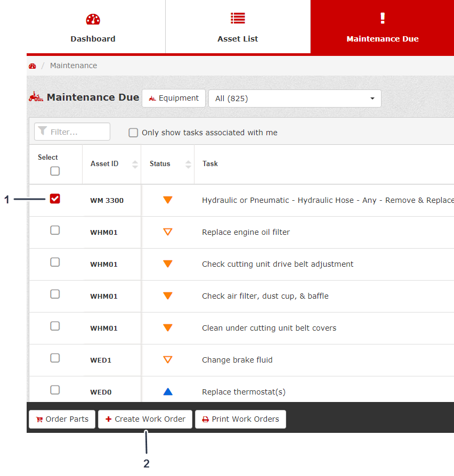Click the filter funnel icon
This screenshot has width=454, height=476.
click(43, 132)
